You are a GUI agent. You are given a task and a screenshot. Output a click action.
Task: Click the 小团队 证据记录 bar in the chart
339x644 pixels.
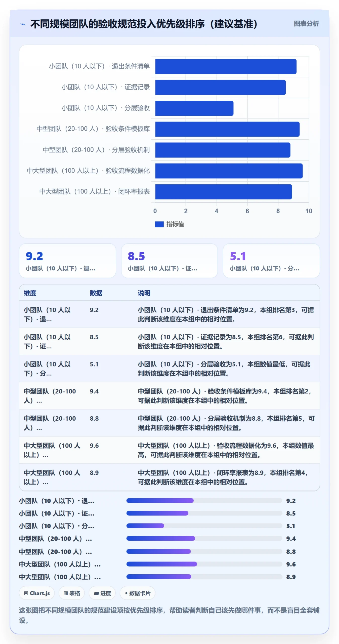tap(220, 87)
